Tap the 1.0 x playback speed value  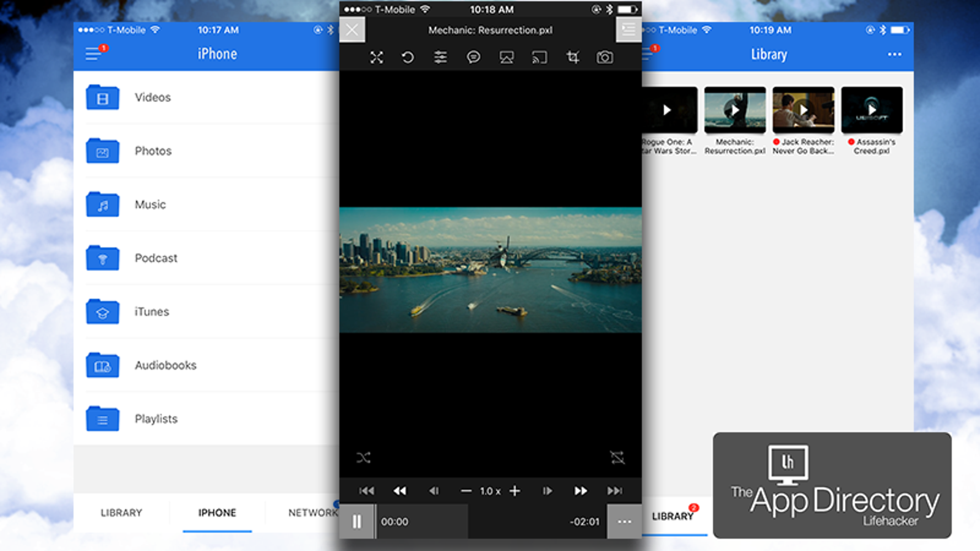pyautogui.click(x=490, y=491)
